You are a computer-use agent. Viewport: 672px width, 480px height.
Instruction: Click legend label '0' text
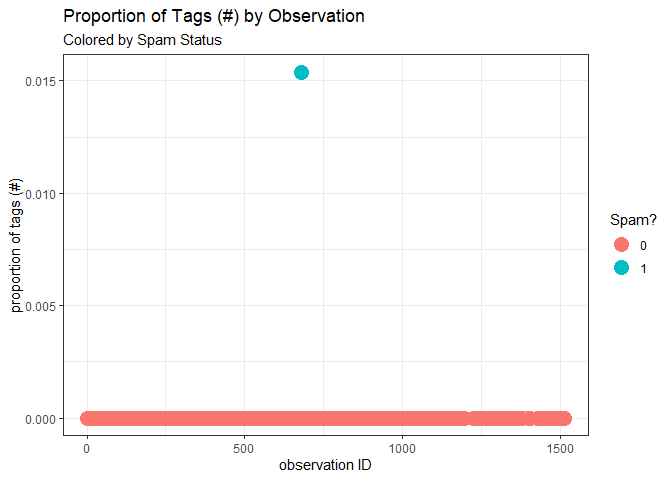(643, 246)
